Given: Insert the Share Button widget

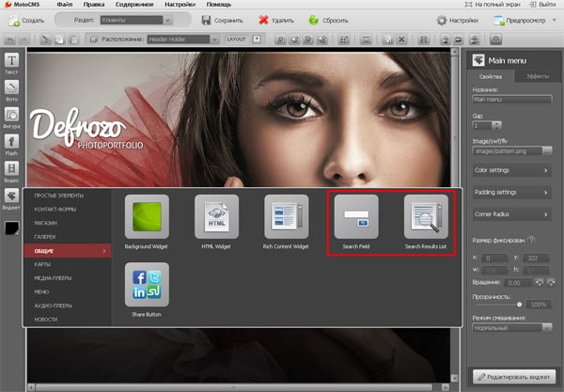Looking at the screenshot, I should [147, 286].
